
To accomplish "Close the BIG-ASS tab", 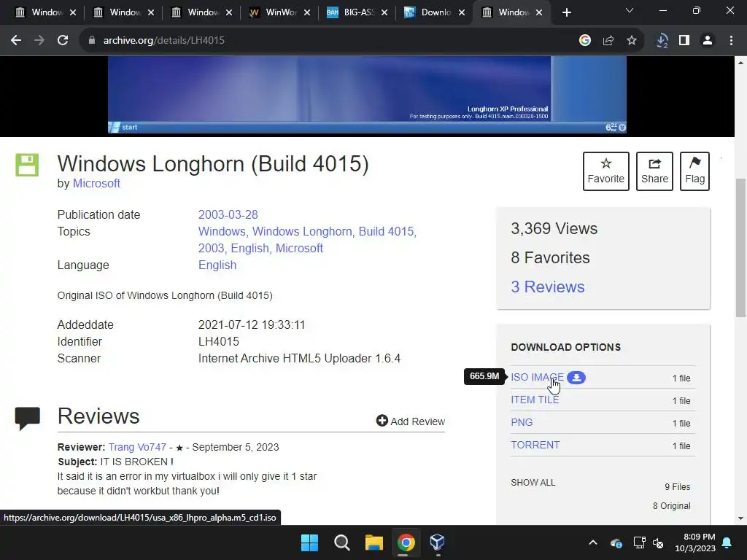I will tap(384, 12).
